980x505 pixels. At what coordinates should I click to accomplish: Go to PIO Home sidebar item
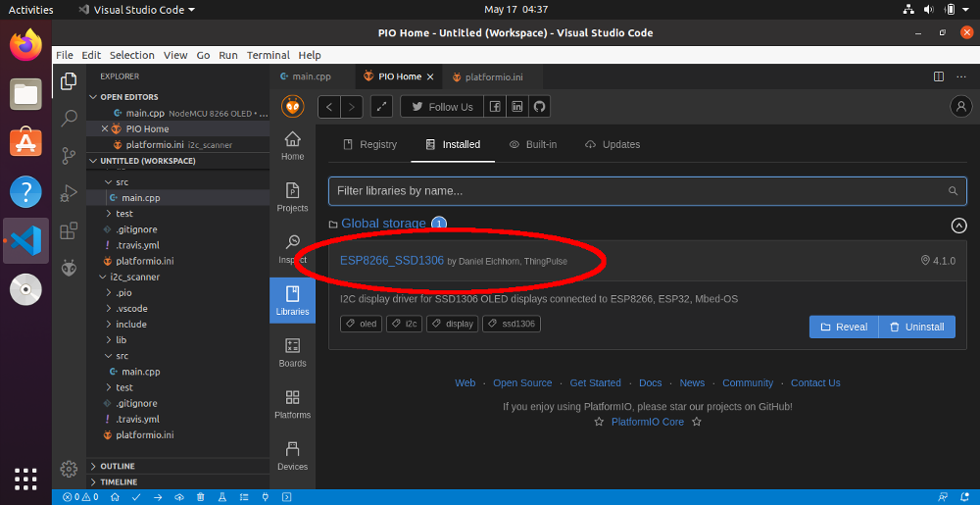click(x=292, y=146)
